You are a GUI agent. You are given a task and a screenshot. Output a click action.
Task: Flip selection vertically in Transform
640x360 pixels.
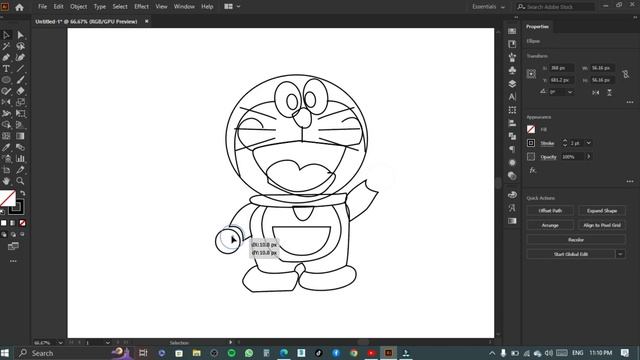[609, 93]
